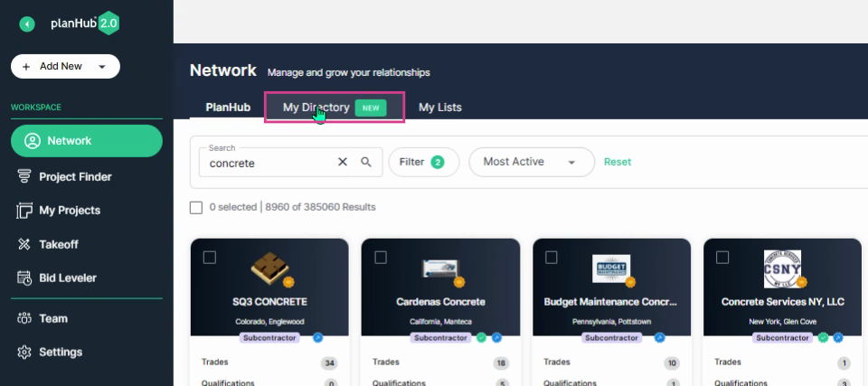Image resolution: width=868 pixels, height=386 pixels.
Task: Open the Team page
Action: click(53, 318)
